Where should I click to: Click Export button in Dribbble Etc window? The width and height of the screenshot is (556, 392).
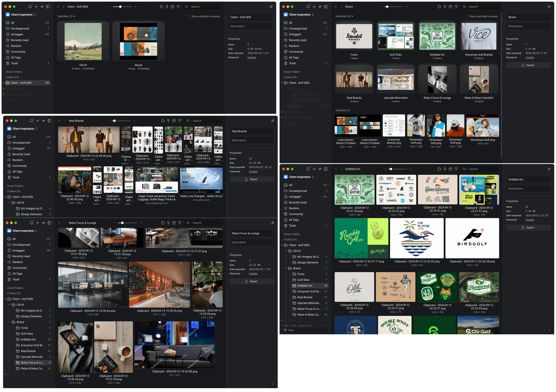coord(528,228)
